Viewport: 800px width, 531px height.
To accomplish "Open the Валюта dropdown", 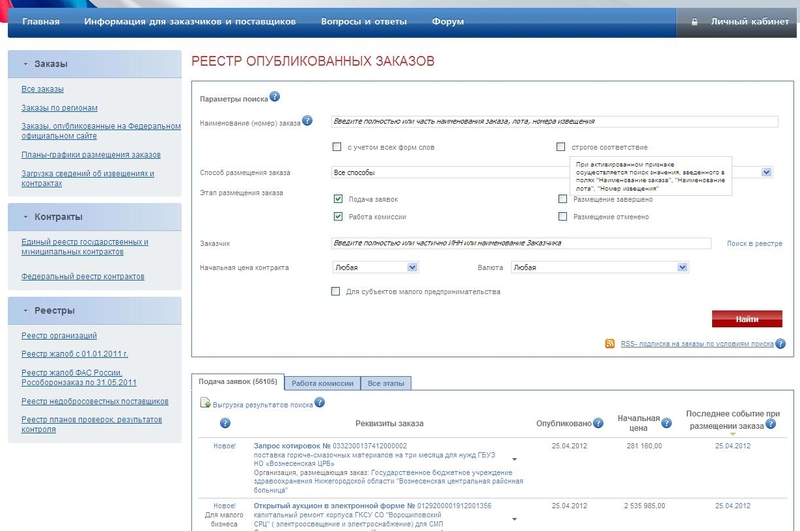I will (600, 267).
